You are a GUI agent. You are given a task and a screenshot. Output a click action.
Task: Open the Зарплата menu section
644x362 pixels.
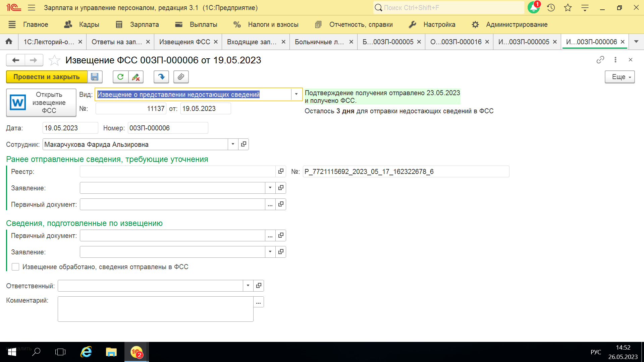click(137, 24)
